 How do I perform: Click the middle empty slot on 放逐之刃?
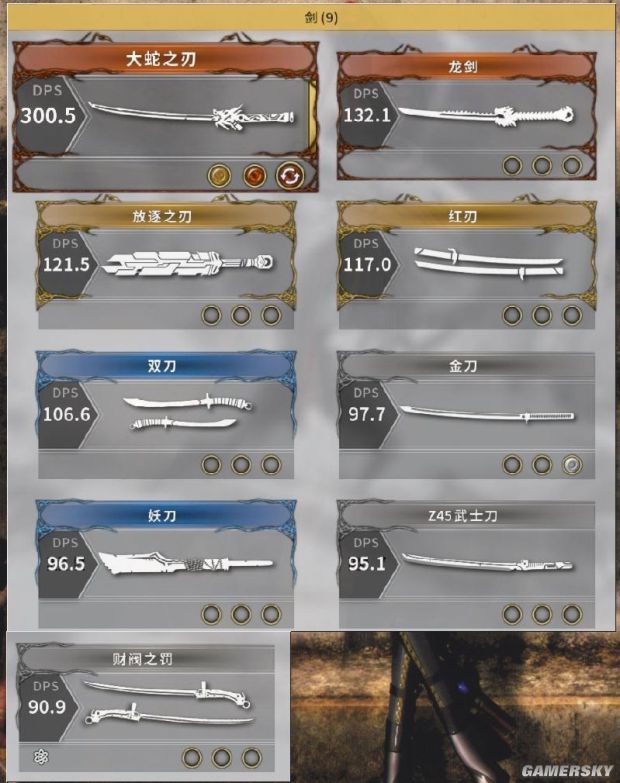pyautogui.click(x=241, y=315)
